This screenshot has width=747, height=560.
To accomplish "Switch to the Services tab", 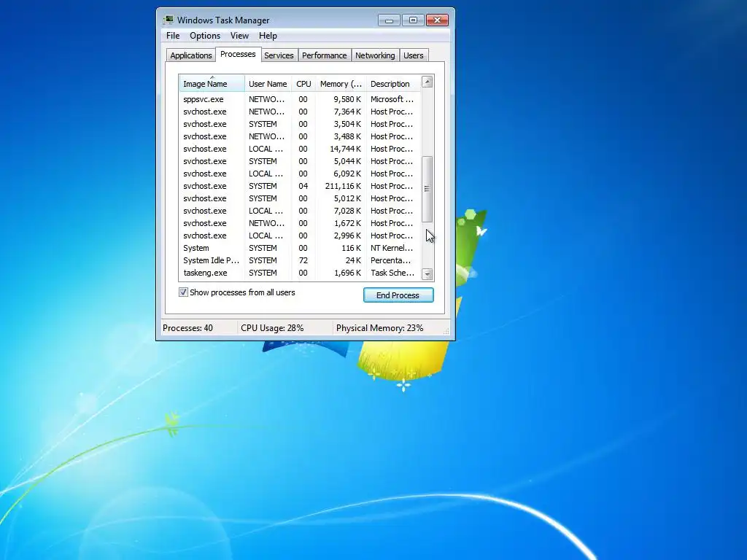I will coord(279,55).
